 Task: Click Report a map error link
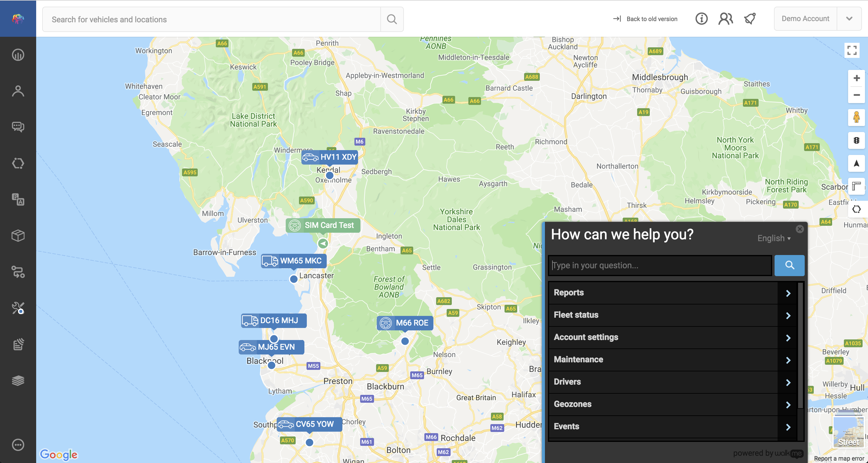(x=839, y=458)
